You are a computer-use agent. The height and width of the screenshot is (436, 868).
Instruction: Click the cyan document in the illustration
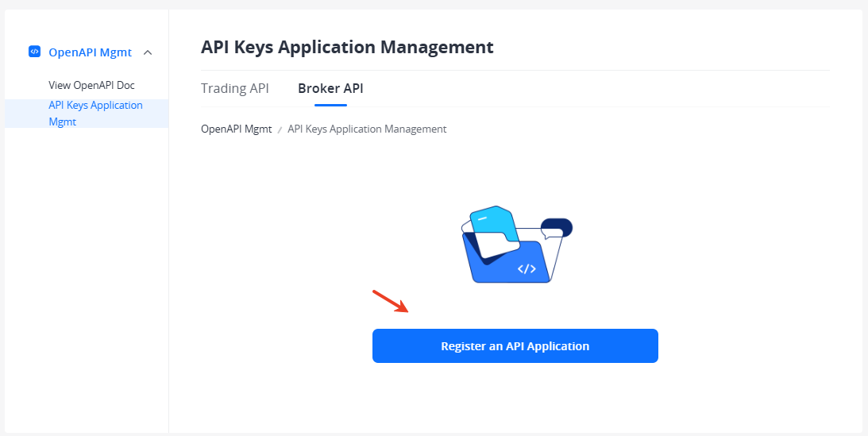(x=492, y=218)
